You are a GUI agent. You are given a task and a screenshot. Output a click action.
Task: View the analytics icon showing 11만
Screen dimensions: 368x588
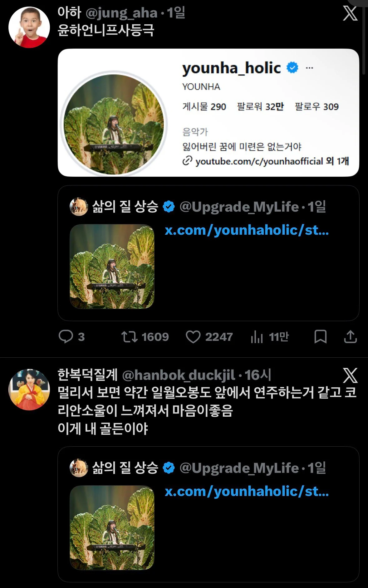257,337
